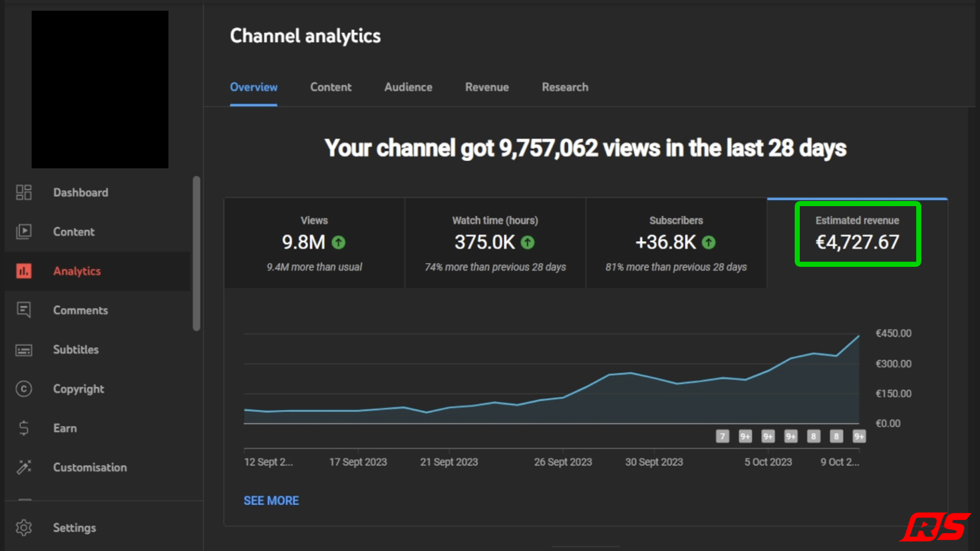
Task: Click the Channel analytics heading
Action: click(x=305, y=36)
